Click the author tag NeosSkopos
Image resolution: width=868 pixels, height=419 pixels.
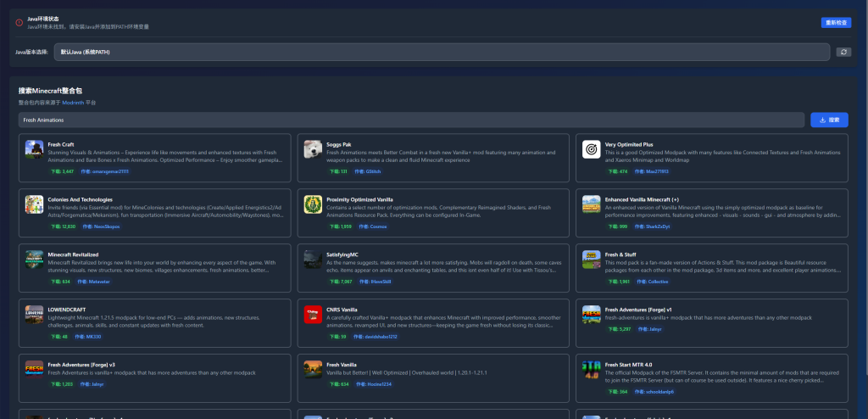point(102,226)
